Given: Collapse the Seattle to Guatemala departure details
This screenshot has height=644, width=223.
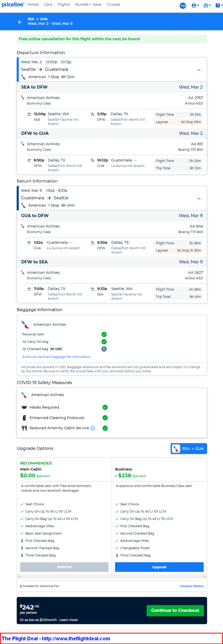Looking at the screenshot, I should [x=199, y=70].
